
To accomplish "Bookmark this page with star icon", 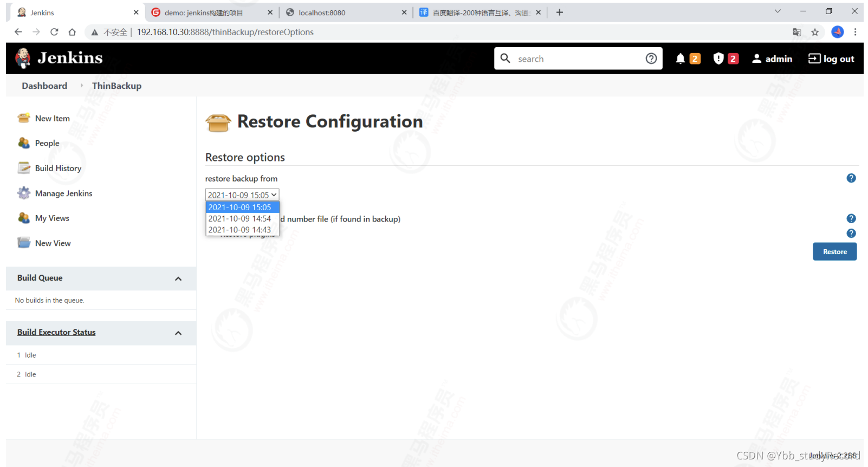I will coord(815,32).
